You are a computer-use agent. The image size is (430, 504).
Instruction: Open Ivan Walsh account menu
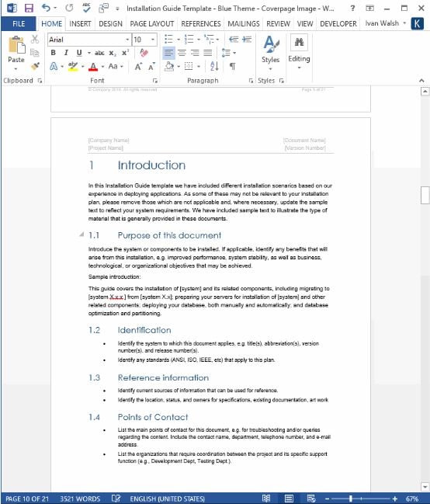(x=385, y=23)
